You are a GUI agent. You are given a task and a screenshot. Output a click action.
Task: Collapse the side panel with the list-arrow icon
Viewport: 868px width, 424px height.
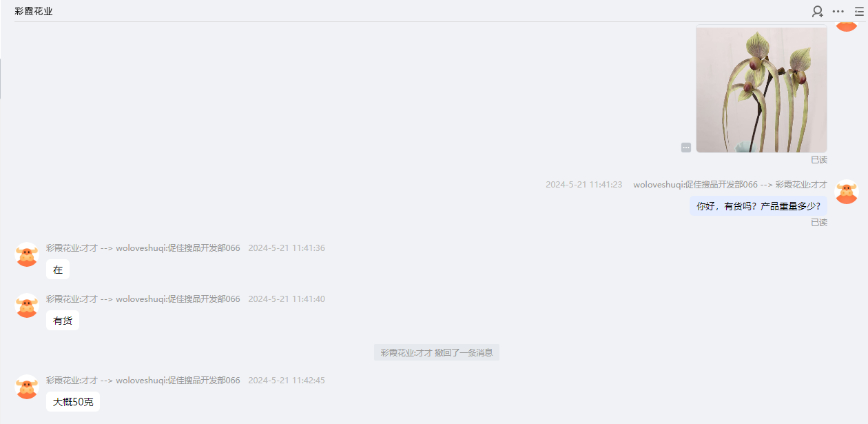coord(859,11)
